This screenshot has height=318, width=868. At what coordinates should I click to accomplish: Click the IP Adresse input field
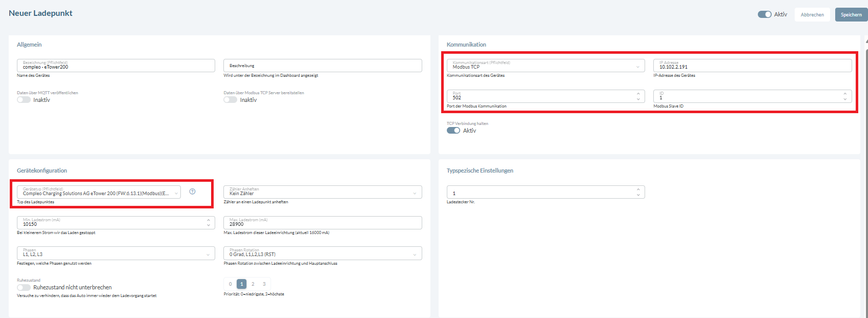[752, 66]
